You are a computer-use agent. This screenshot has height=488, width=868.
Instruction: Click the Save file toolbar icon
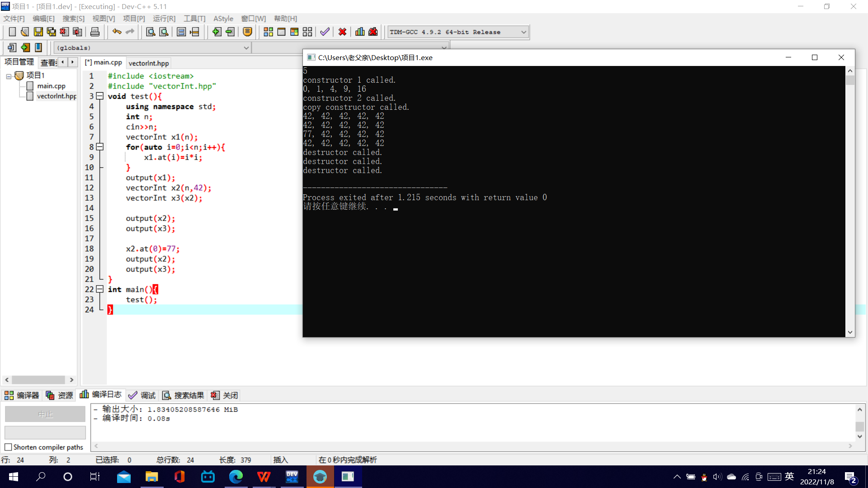[x=38, y=32]
